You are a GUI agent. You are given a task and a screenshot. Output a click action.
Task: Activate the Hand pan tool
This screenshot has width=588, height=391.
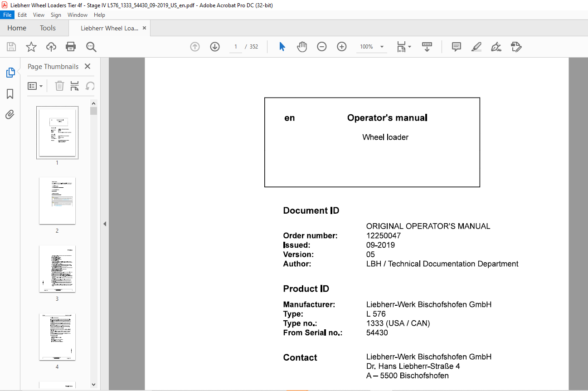pos(302,47)
